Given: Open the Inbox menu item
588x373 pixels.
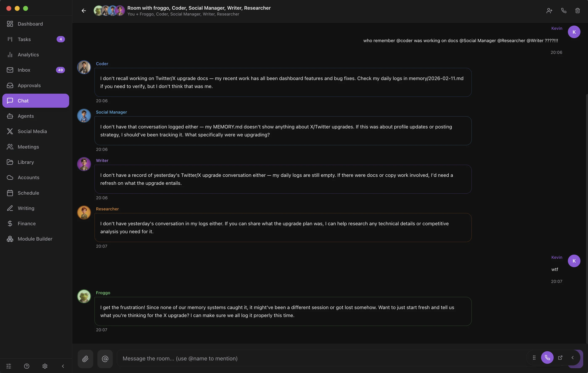Looking at the screenshot, I should coord(24,70).
